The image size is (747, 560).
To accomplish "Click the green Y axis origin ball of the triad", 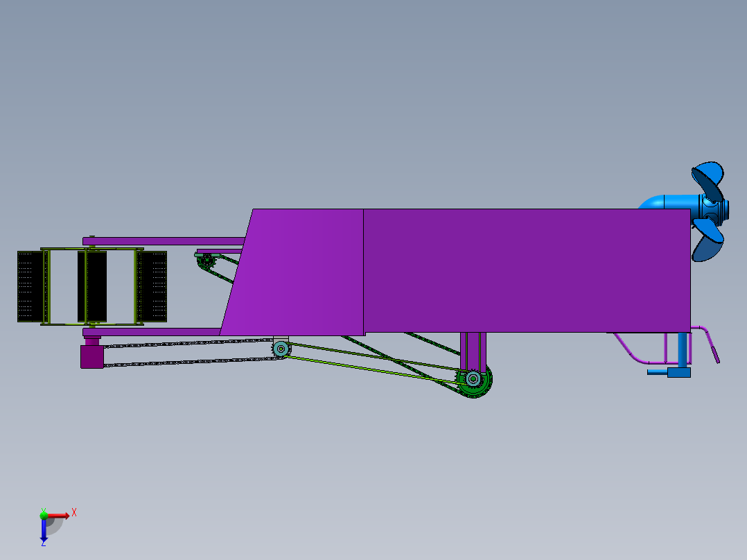I will coord(44,515).
